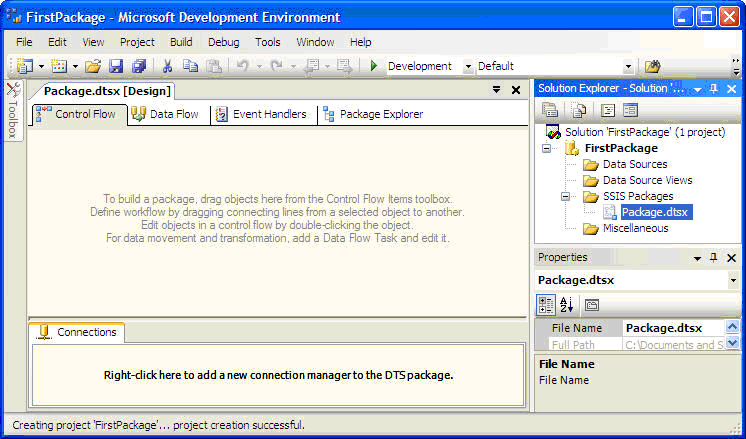Open the View menu
Image resolution: width=746 pixels, height=439 pixels.
click(93, 42)
